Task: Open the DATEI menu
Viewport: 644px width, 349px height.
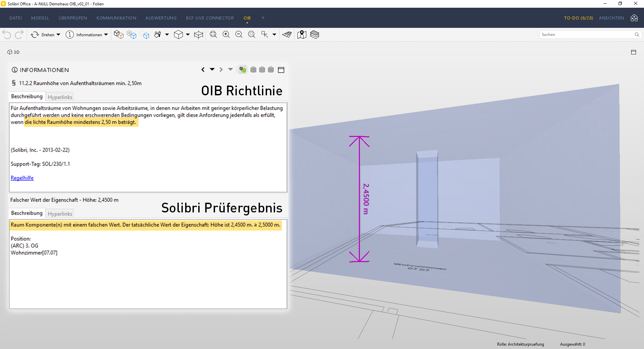Action: (16, 18)
